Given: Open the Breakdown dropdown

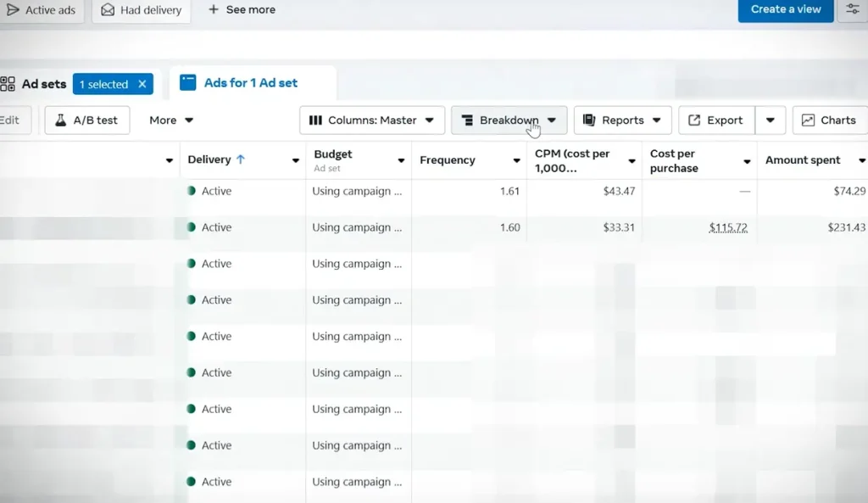Looking at the screenshot, I should pos(509,120).
